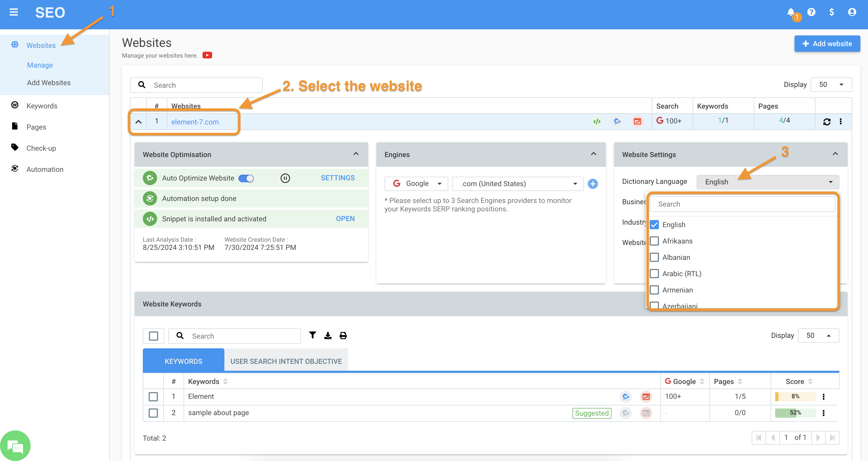Go to Add Websites in sidebar
This screenshot has width=868, height=461.
click(49, 83)
